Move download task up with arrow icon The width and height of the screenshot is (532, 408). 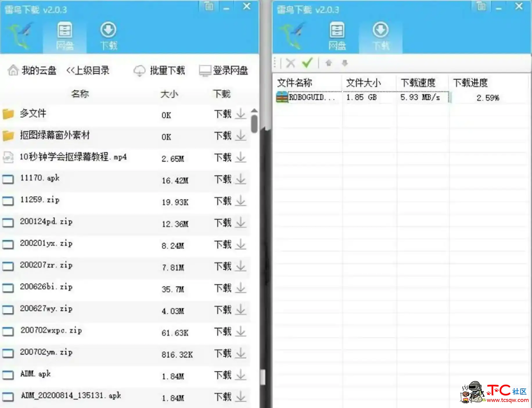pos(328,63)
